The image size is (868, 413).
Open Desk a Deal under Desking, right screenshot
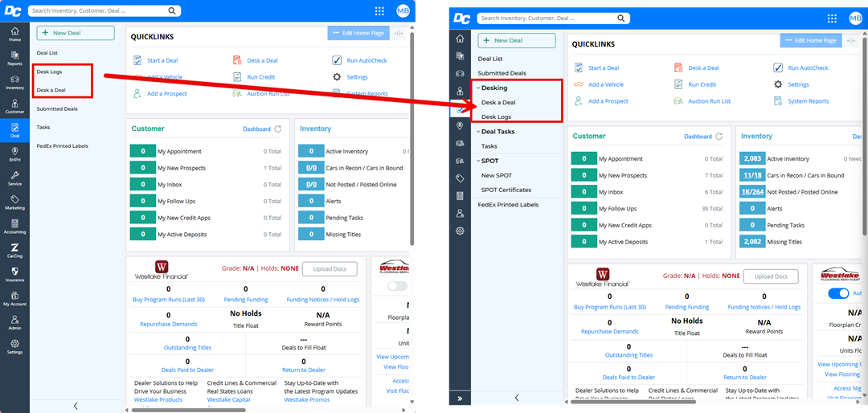click(498, 102)
